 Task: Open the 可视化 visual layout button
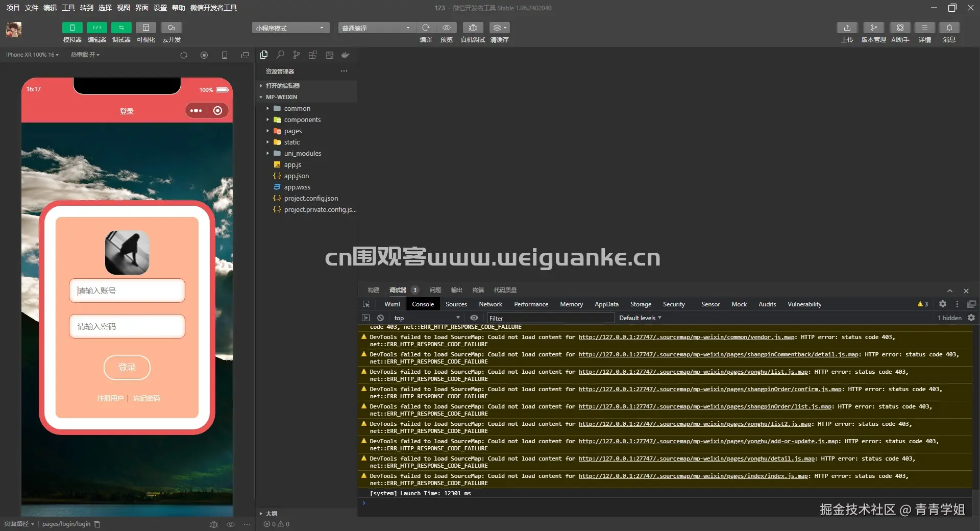pos(145,28)
